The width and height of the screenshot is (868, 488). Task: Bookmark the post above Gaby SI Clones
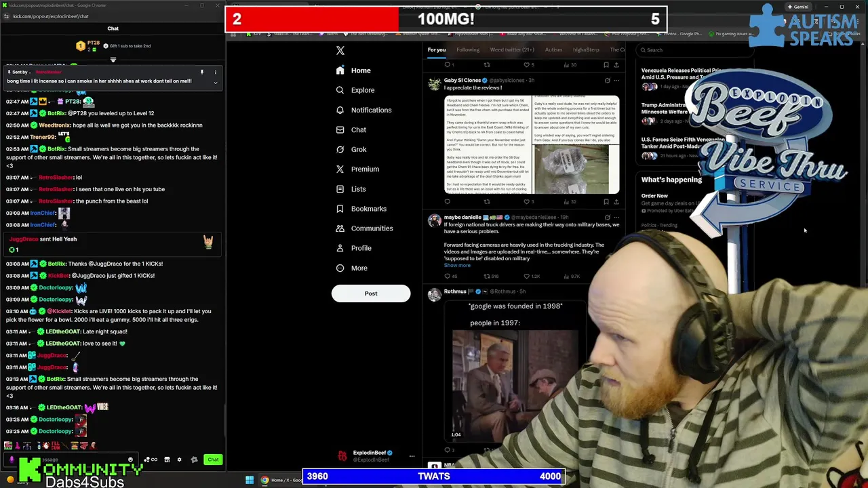pyautogui.click(x=606, y=65)
